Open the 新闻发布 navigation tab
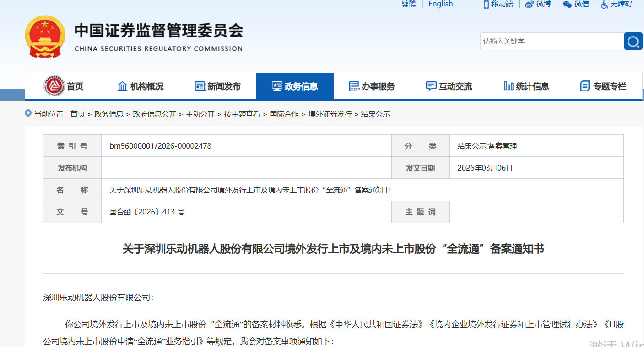The height and width of the screenshot is (347, 644). (x=217, y=86)
